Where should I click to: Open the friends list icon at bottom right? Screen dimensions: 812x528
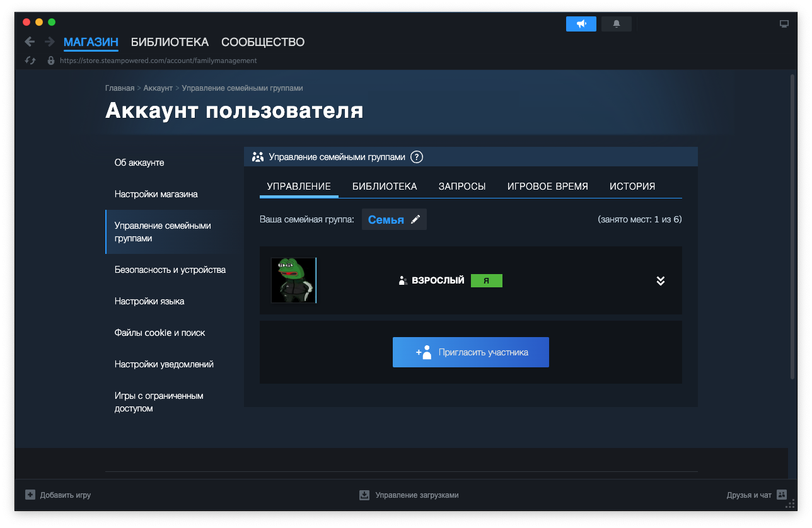pyautogui.click(x=782, y=495)
